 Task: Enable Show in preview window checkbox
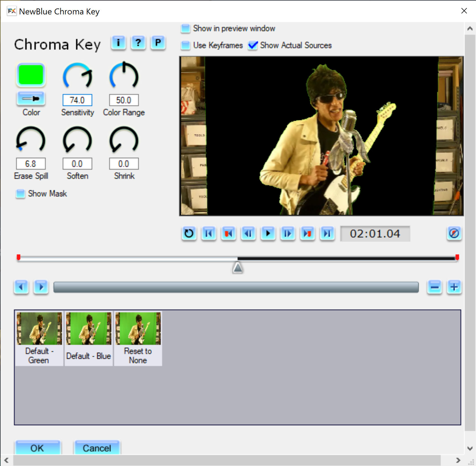point(185,29)
